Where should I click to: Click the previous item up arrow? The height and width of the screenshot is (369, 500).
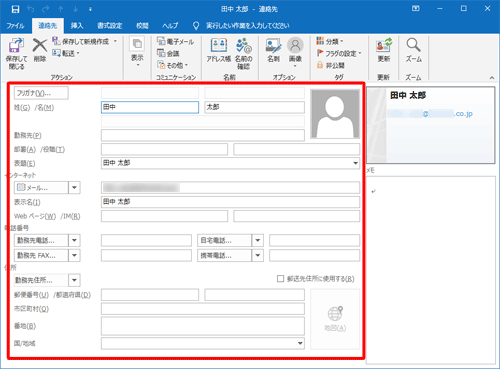tap(61, 9)
